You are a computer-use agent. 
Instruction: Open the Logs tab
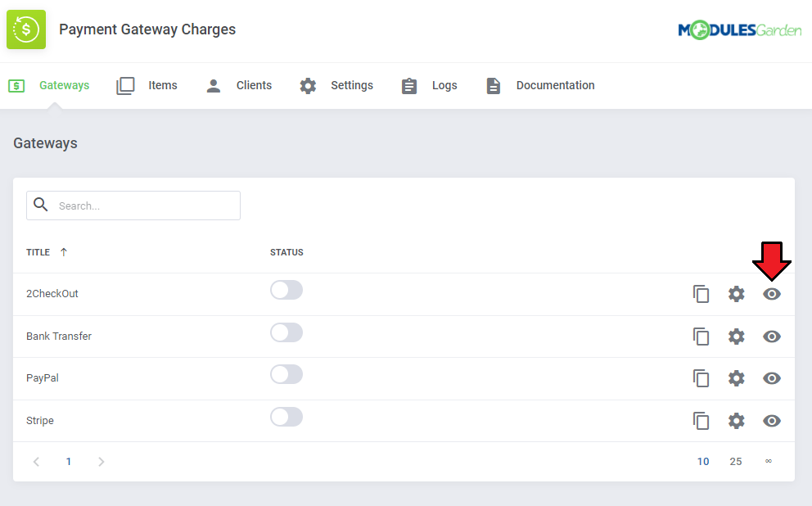[x=444, y=85]
